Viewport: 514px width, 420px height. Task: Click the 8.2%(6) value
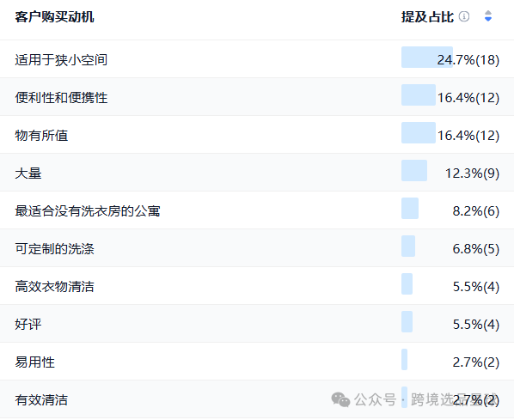click(476, 211)
